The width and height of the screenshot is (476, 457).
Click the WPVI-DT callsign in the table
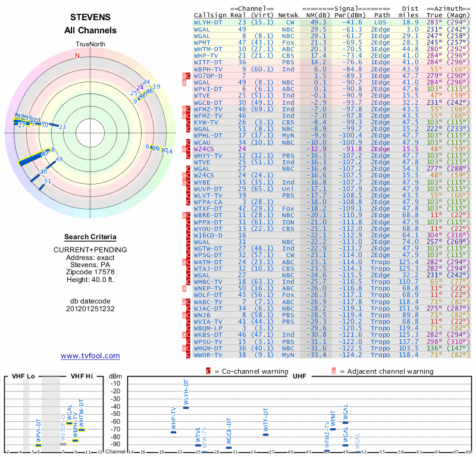pyautogui.click(x=208, y=89)
